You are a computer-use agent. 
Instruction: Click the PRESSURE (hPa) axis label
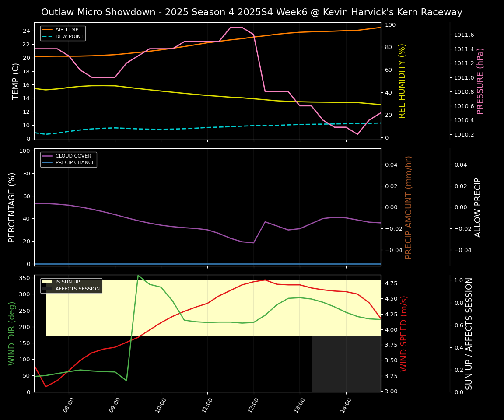point(480,81)
